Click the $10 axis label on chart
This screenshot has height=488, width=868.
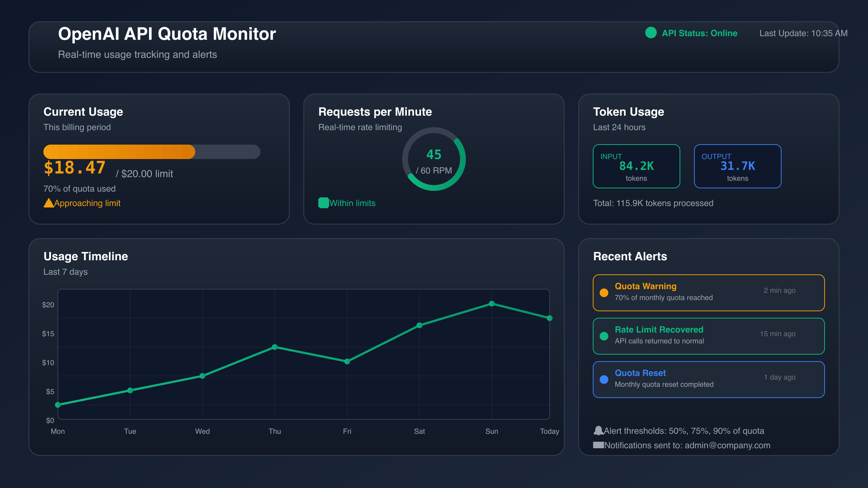pos(48,363)
